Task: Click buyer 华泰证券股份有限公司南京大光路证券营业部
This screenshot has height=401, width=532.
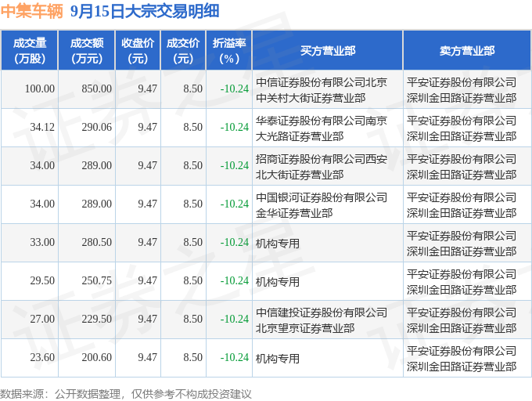Action: pos(322,128)
